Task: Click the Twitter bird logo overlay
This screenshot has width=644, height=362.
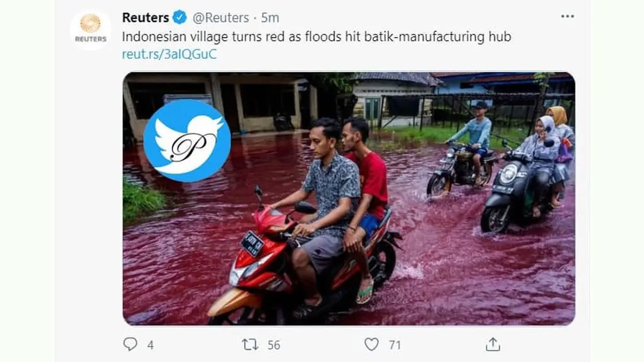Action: coord(187,141)
